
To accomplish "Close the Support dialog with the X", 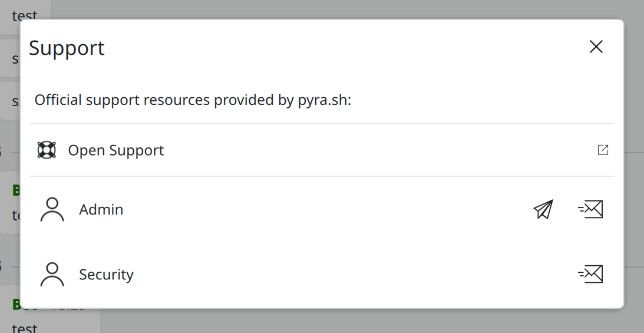I will click(x=596, y=47).
